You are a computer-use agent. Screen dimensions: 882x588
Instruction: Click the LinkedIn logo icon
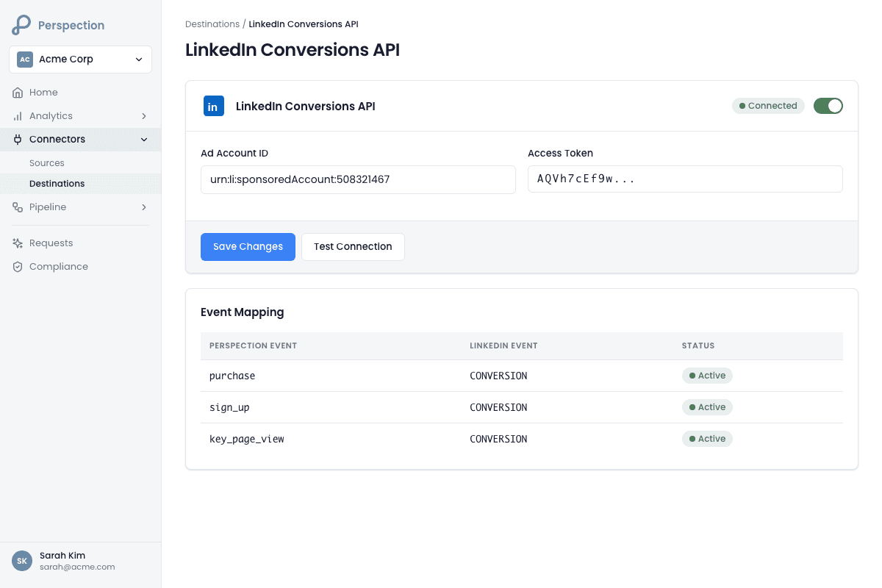(x=214, y=106)
